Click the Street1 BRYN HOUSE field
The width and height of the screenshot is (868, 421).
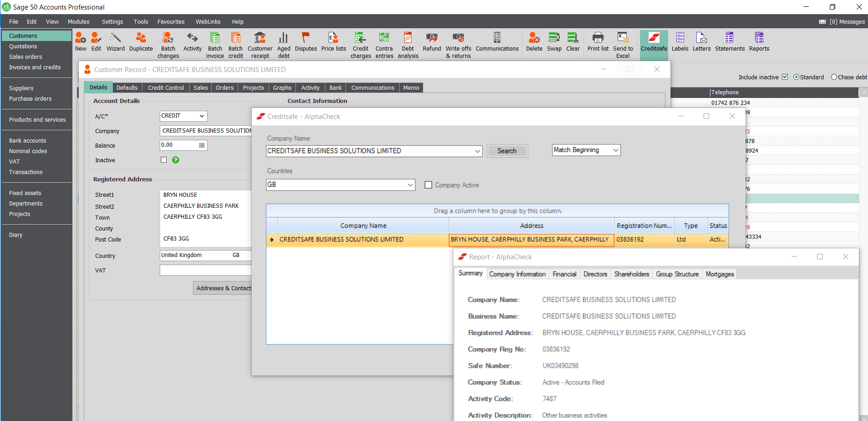(206, 195)
